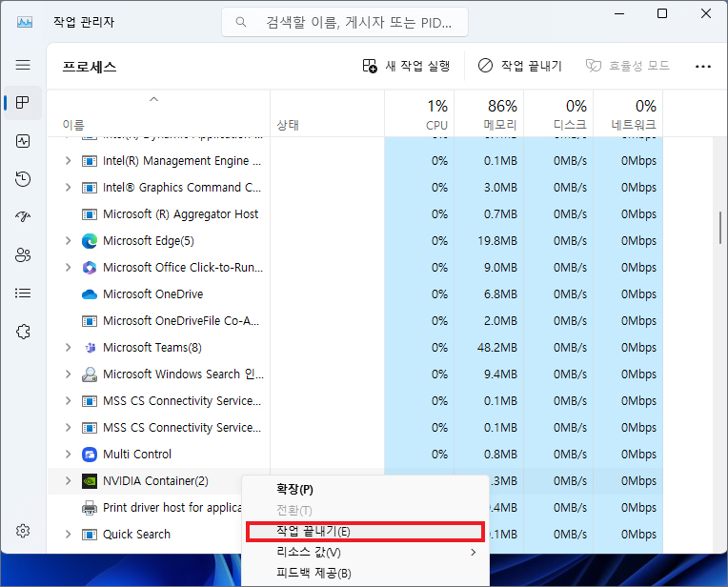The height and width of the screenshot is (587, 728).
Task: Sort by the 이름 column header
Action: (x=158, y=113)
